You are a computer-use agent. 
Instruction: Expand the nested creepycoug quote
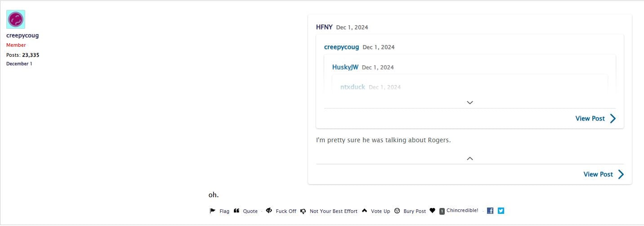pyautogui.click(x=470, y=103)
